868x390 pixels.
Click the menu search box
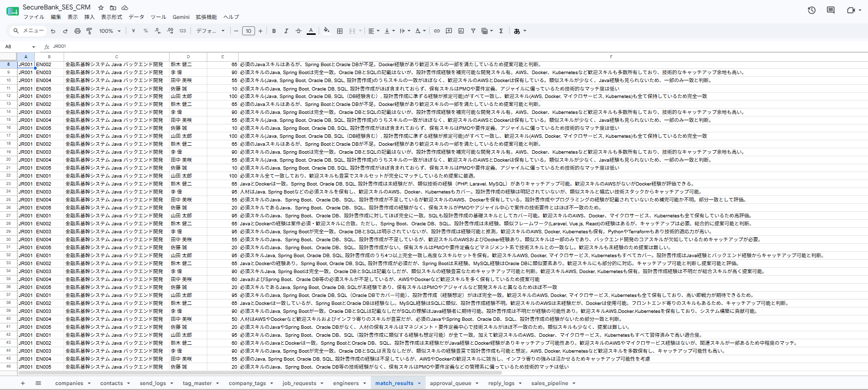click(29, 31)
